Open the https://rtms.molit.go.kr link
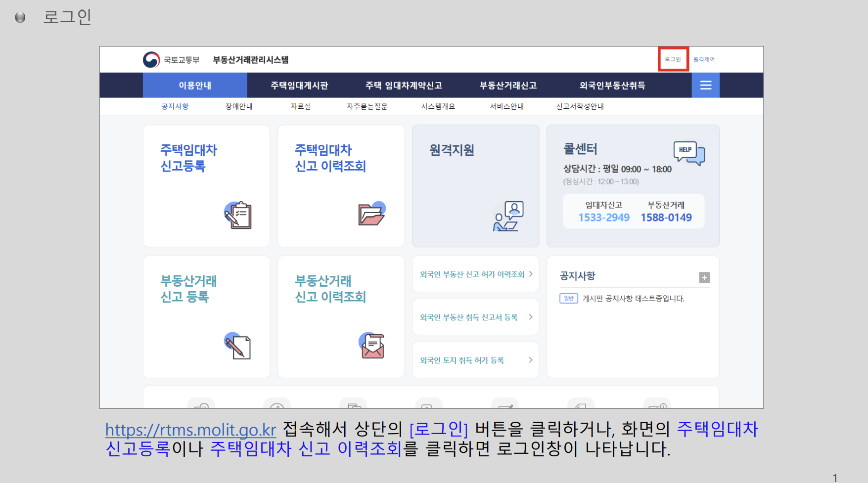This screenshot has width=868, height=483. coord(190,430)
